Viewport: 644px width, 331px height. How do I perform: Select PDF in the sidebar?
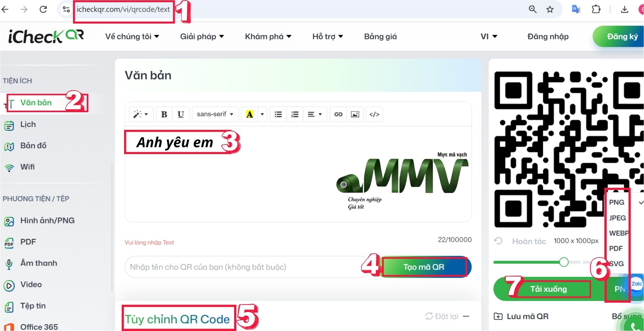click(x=28, y=242)
